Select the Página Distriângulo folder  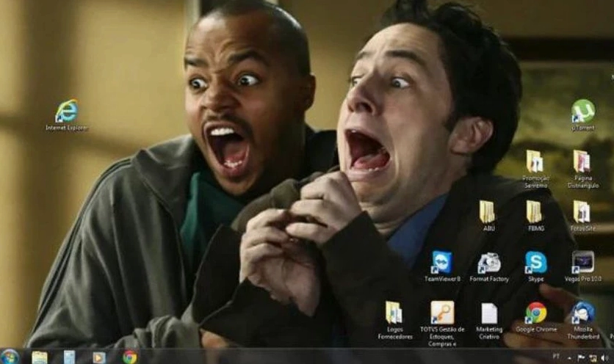point(582,161)
